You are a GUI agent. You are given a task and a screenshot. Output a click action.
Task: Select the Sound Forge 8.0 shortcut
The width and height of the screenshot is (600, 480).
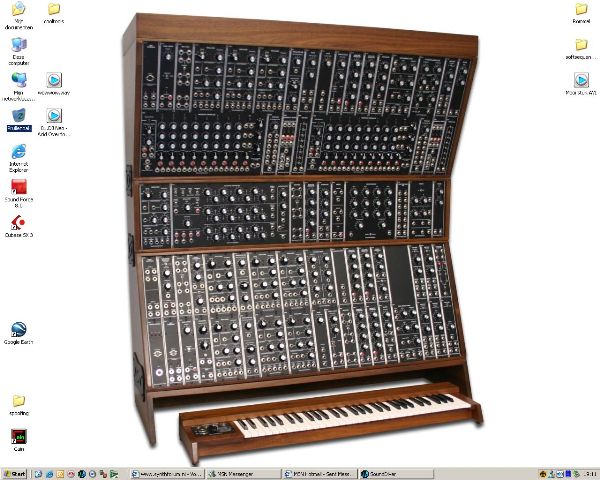pos(19,193)
